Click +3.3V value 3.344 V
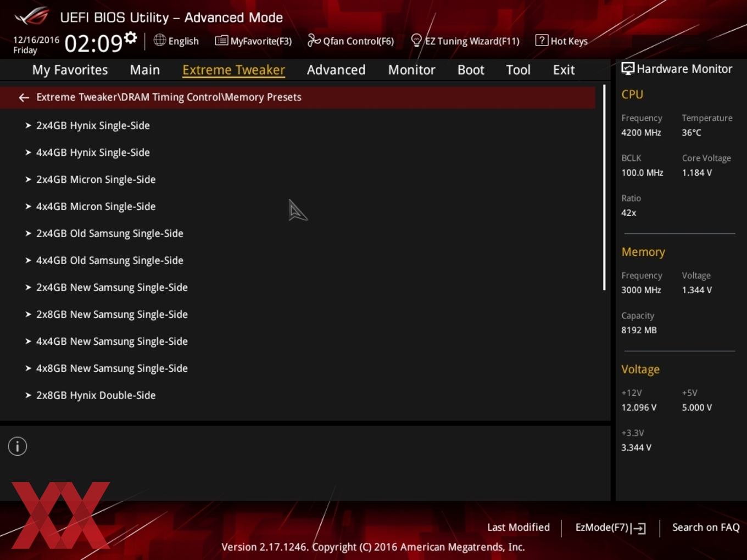Image resolution: width=747 pixels, height=560 pixels. [636, 447]
